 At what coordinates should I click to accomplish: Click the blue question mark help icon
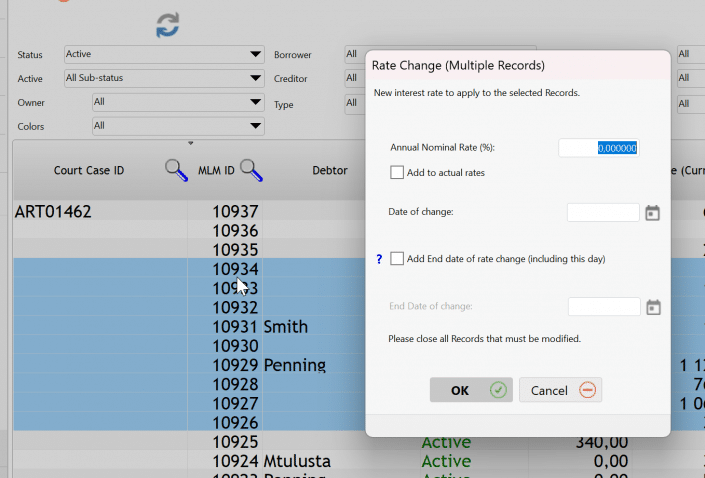point(379,259)
